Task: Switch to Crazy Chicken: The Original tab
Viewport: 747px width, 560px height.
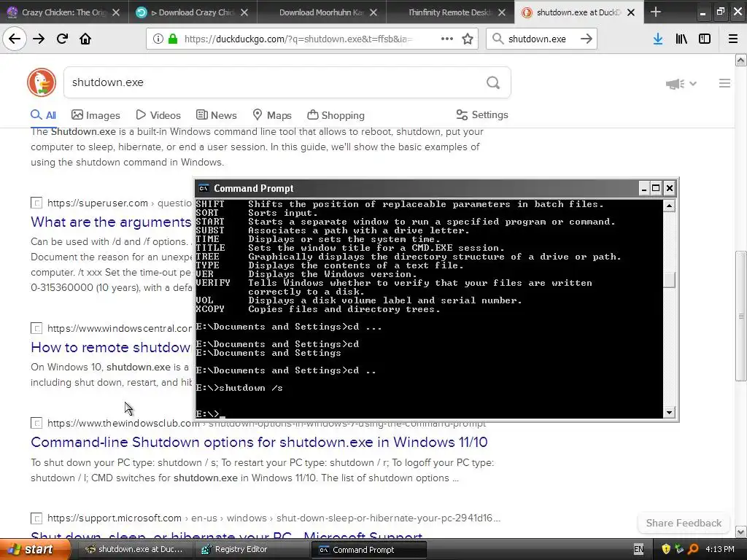Action: coord(64,12)
